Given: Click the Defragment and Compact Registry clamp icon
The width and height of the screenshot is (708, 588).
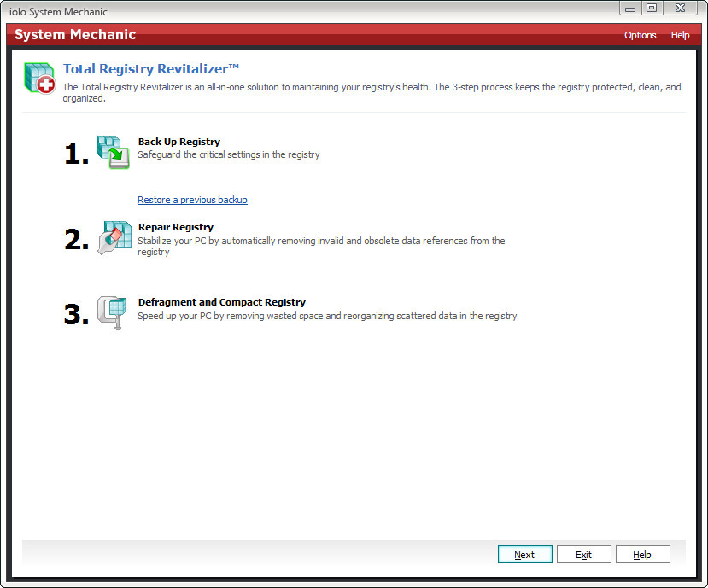Looking at the screenshot, I should 112,312.
